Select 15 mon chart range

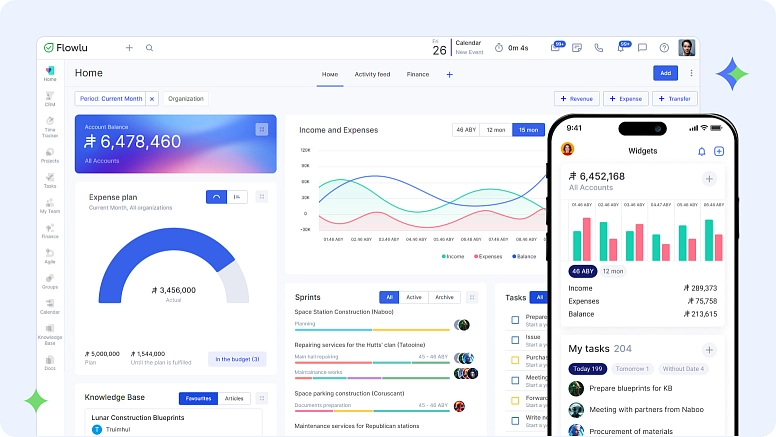pyautogui.click(x=528, y=130)
